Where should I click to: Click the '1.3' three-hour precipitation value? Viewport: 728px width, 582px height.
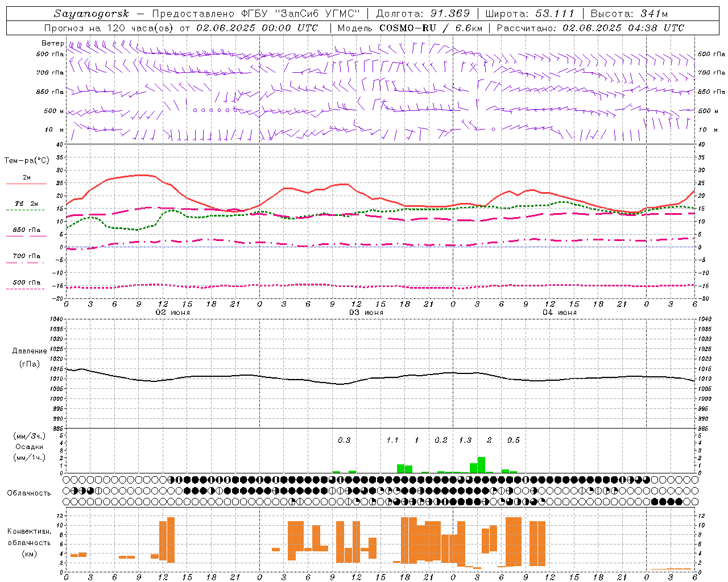465,440
